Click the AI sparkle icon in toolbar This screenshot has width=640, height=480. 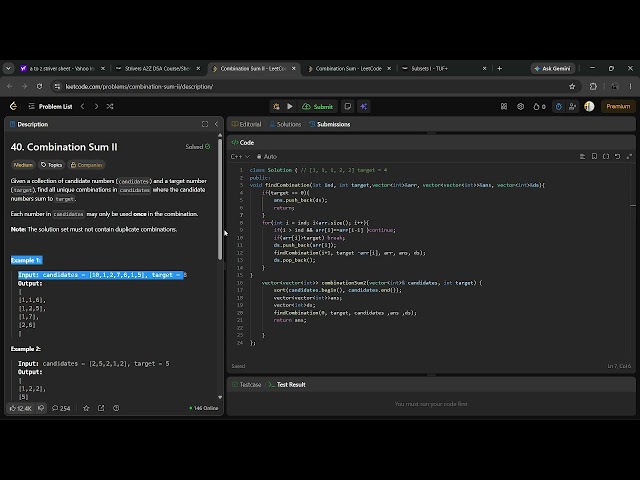coord(364,107)
